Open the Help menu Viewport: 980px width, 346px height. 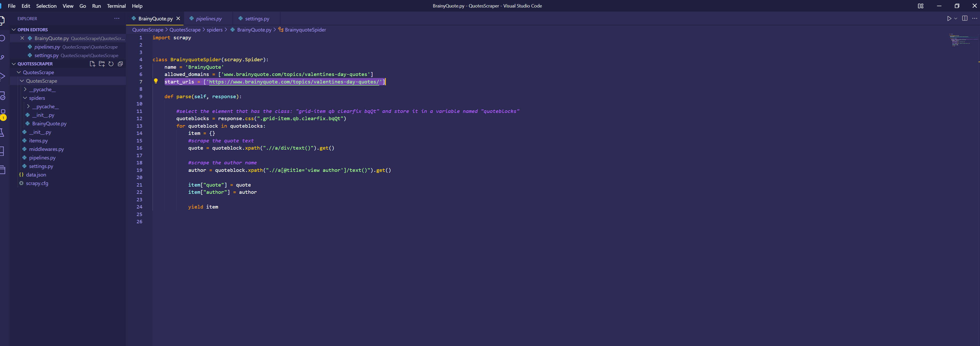click(137, 6)
